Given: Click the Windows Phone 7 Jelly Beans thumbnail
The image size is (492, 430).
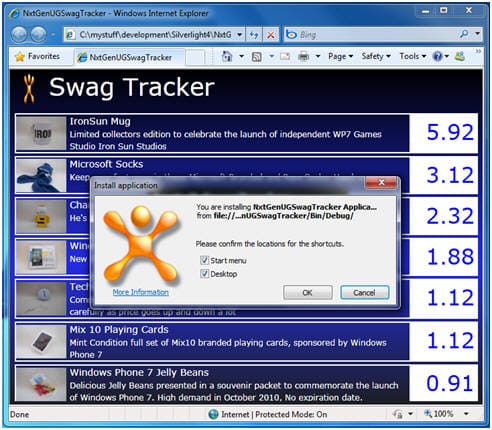Looking at the screenshot, I should click(41, 384).
